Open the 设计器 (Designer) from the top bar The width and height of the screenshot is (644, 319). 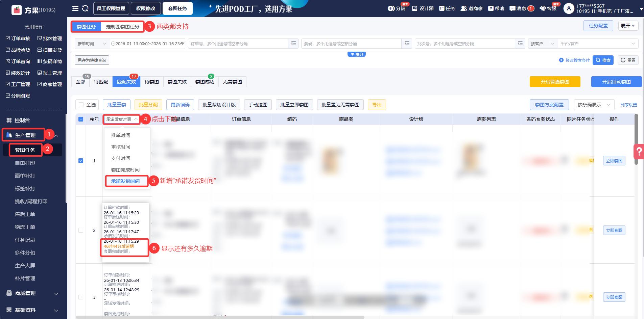pos(423,8)
